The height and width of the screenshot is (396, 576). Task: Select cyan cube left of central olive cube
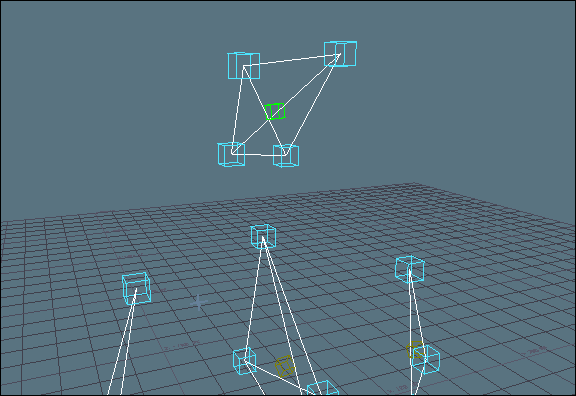244,361
